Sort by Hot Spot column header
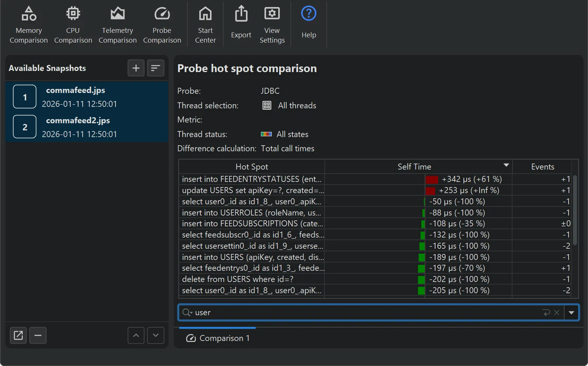Viewport: 588px width, 366px height. [x=252, y=167]
